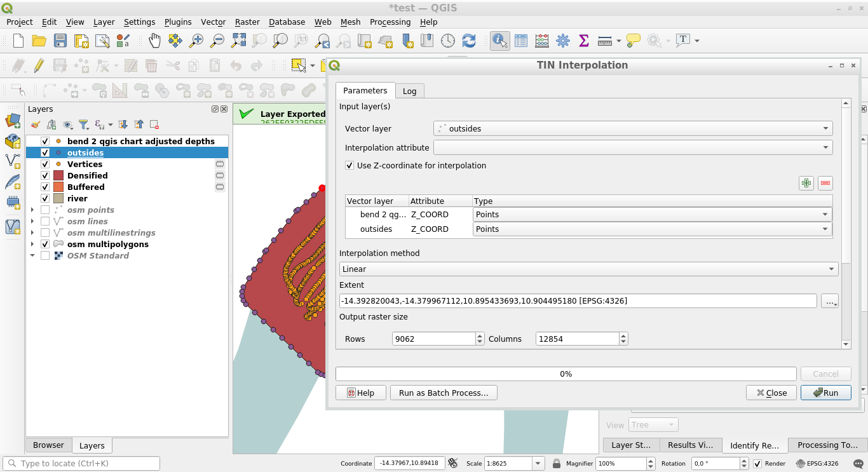The image size is (868, 472).
Task: Open the extent options button
Action: [830, 301]
